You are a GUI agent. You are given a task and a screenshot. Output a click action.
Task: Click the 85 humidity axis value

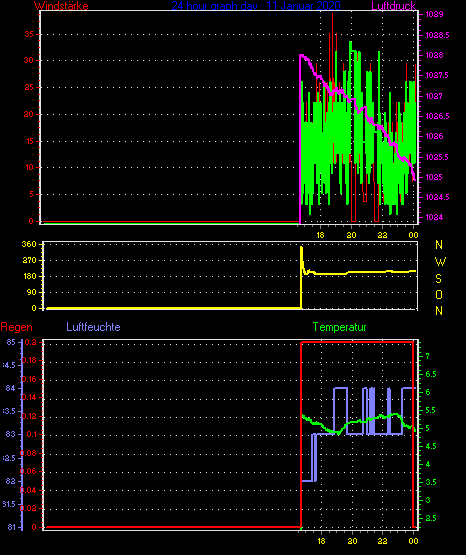pos(11,342)
